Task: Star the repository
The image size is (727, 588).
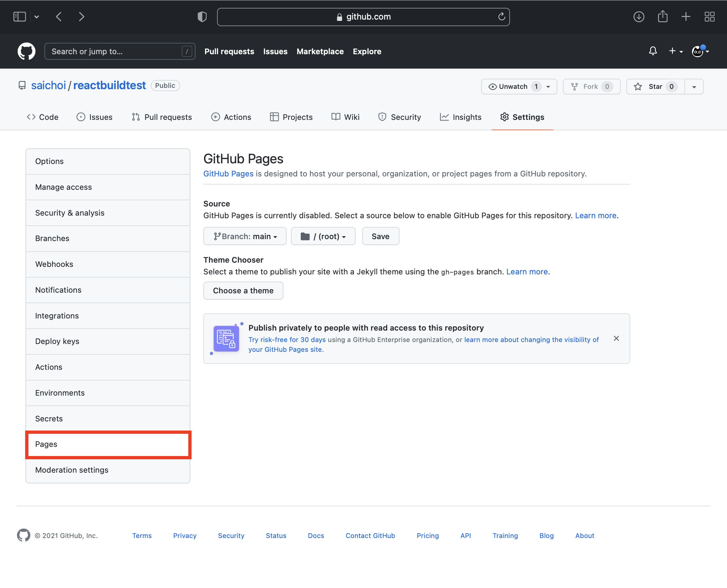Action: pos(655,87)
